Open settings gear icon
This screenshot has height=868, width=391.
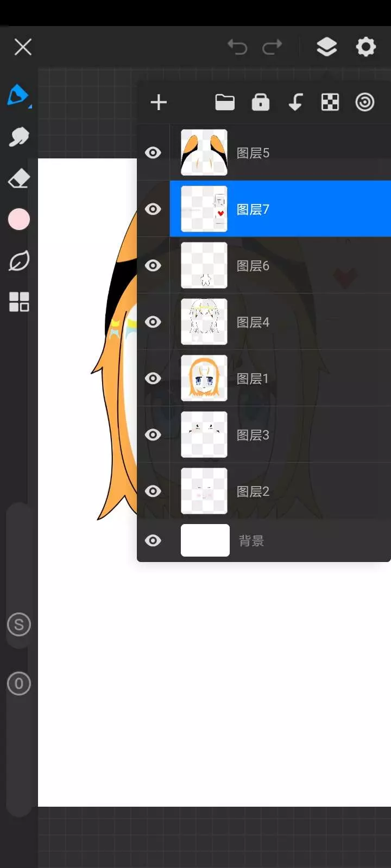(x=365, y=47)
